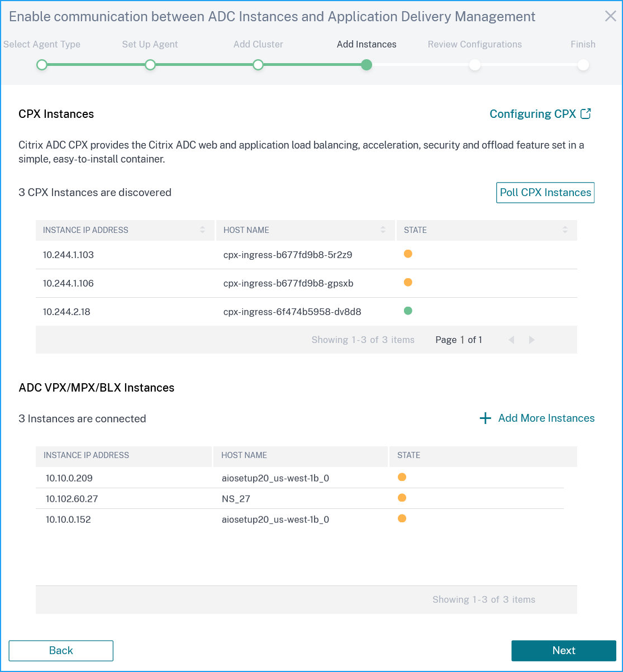
Task: Click orange state indicator for NS_27
Action: tap(402, 498)
